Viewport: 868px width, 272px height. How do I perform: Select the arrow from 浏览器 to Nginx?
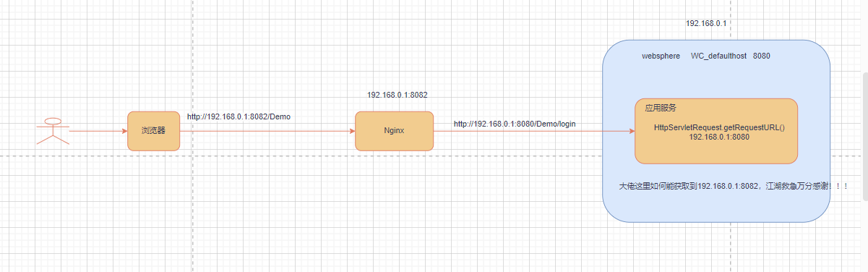267,131
